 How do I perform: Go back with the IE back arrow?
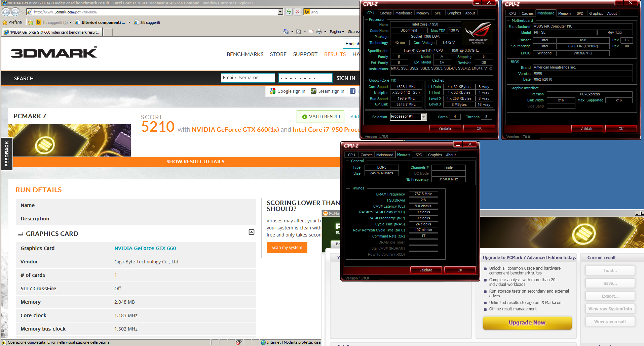[6, 12]
